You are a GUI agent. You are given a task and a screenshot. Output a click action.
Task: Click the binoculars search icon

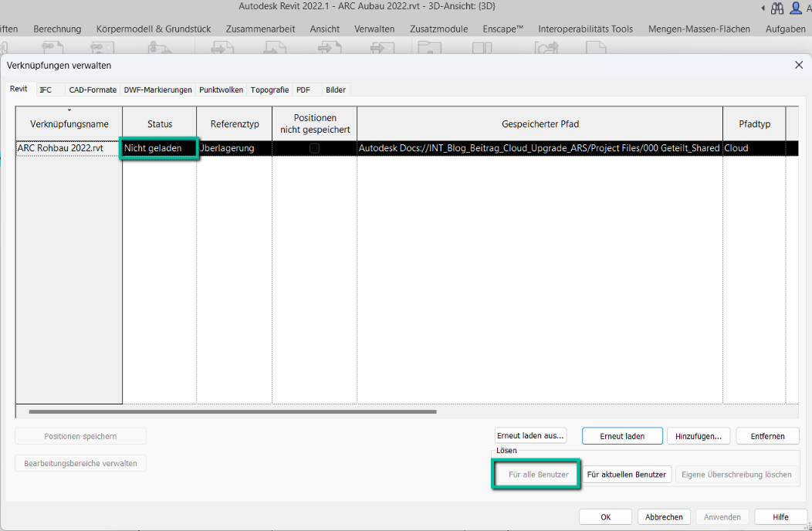pos(776,8)
